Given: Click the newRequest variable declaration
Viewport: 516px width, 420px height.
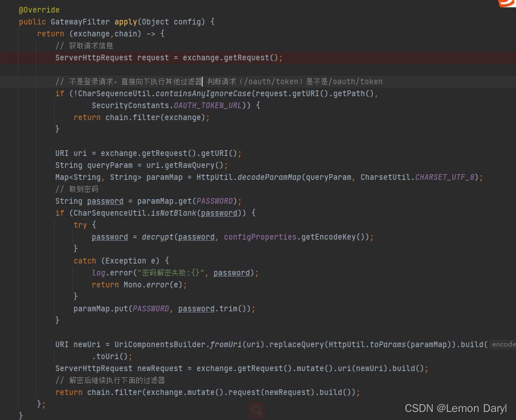Looking at the screenshot, I should [x=159, y=368].
